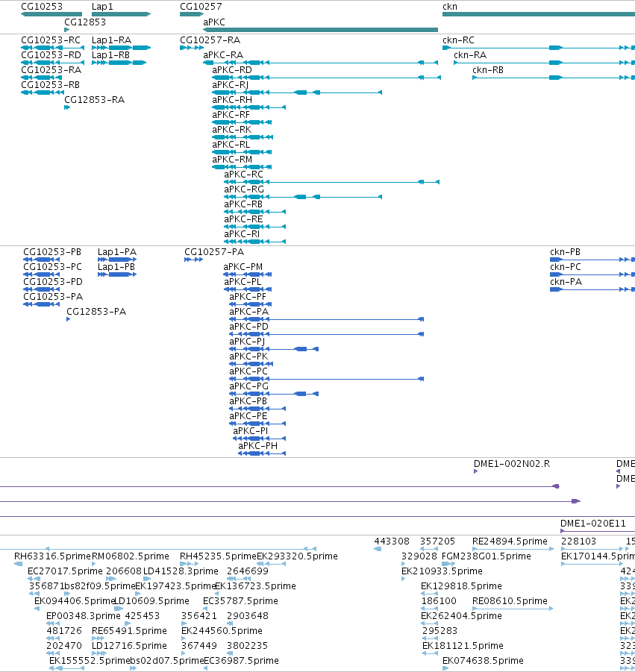The width and height of the screenshot is (635, 672).
Task: Click the ckn-PB protein label
Action: coord(565,252)
